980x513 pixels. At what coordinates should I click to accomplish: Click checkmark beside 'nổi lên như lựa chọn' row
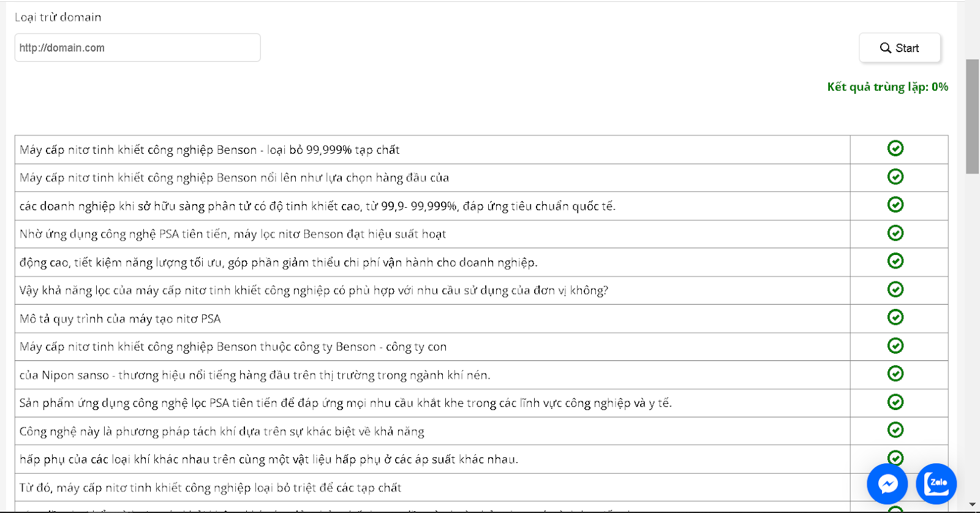(895, 177)
